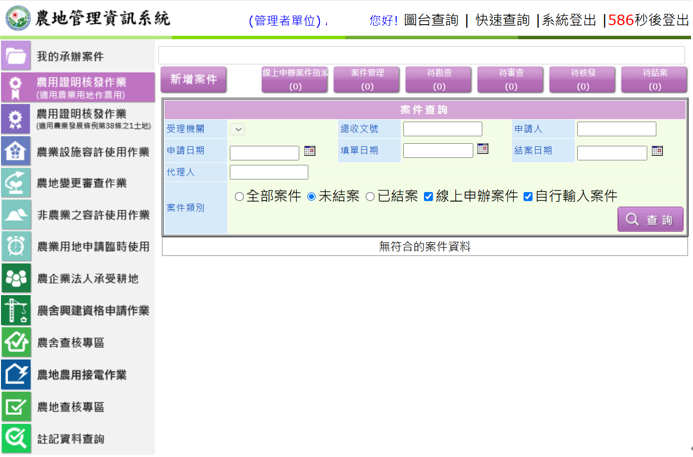Select the 農地變更審查作業 sidebar icon
The height and width of the screenshot is (457, 693).
(17, 183)
